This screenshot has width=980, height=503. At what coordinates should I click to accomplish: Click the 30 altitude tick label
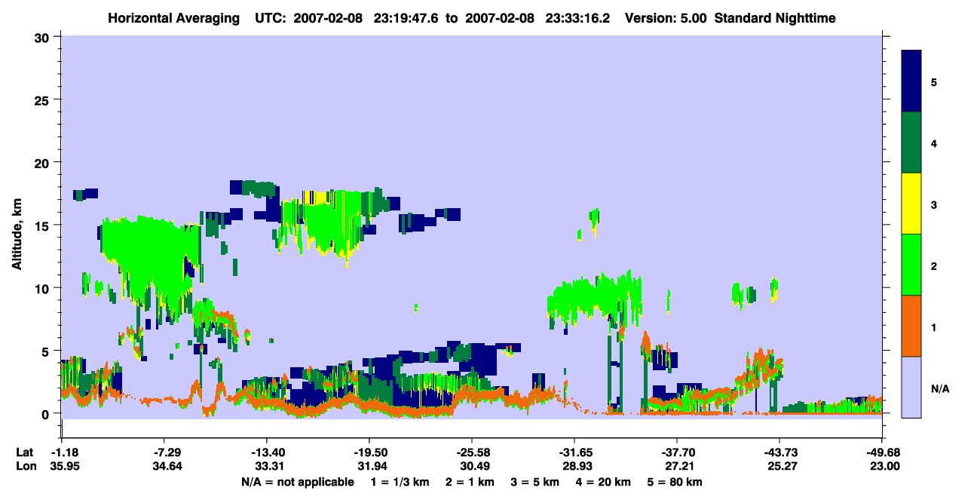pos(44,37)
